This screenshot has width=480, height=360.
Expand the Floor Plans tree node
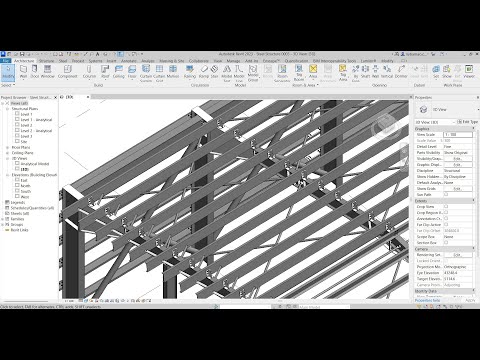8,147
